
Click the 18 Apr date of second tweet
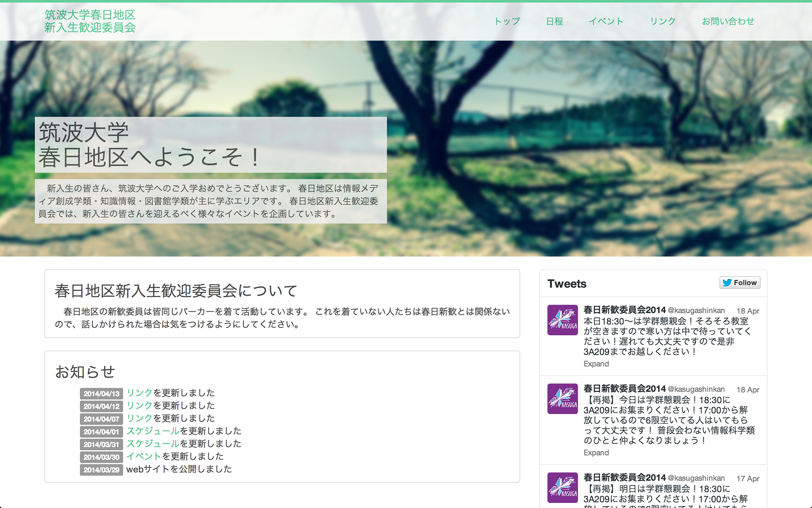748,389
